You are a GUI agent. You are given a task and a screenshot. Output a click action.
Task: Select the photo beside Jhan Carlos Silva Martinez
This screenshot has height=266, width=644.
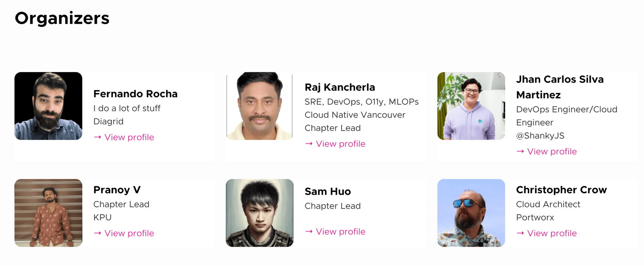click(x=471, y=106)
